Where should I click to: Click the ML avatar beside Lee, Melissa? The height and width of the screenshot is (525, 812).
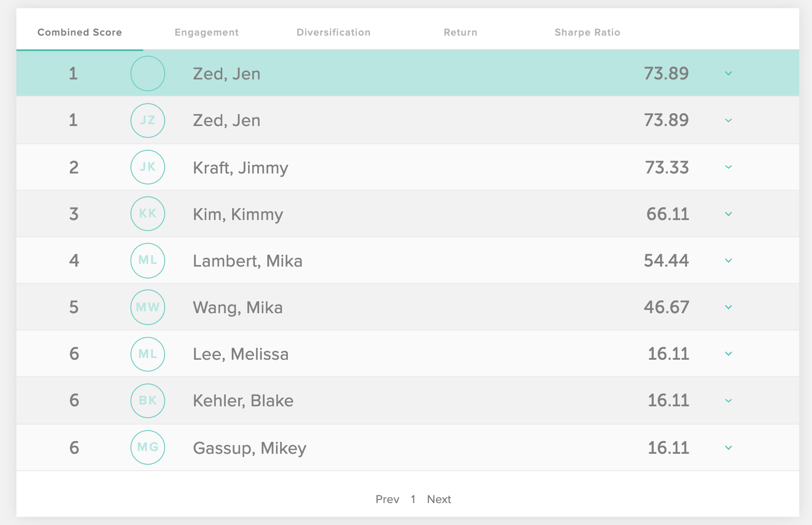point(148,354)
